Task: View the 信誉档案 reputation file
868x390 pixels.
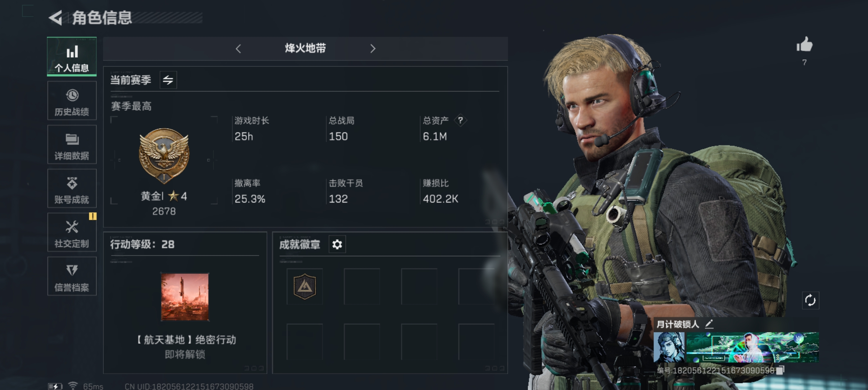Action: [x=72, y=276]
